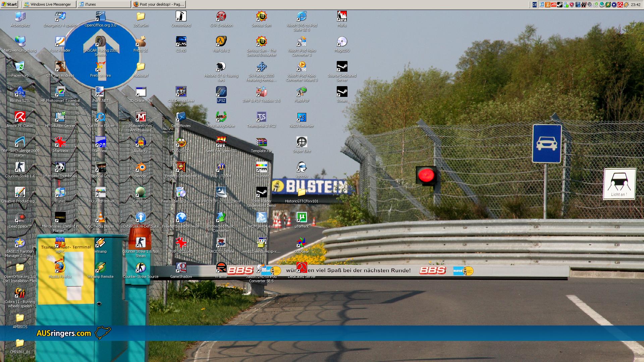Viewport: 644px width, 362px height.
Task: Open the Start menu
Action: click(x=9, y=4)
